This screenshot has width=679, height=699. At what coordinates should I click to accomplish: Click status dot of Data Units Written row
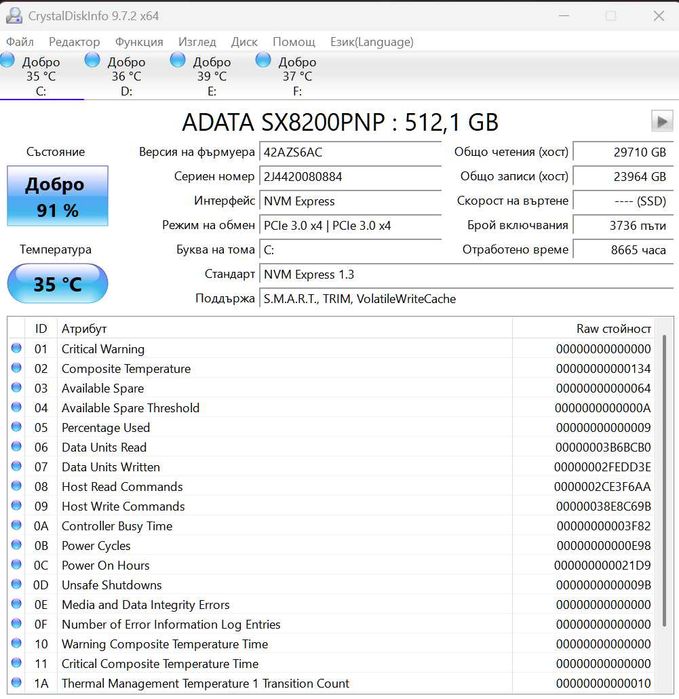(16, 466)
